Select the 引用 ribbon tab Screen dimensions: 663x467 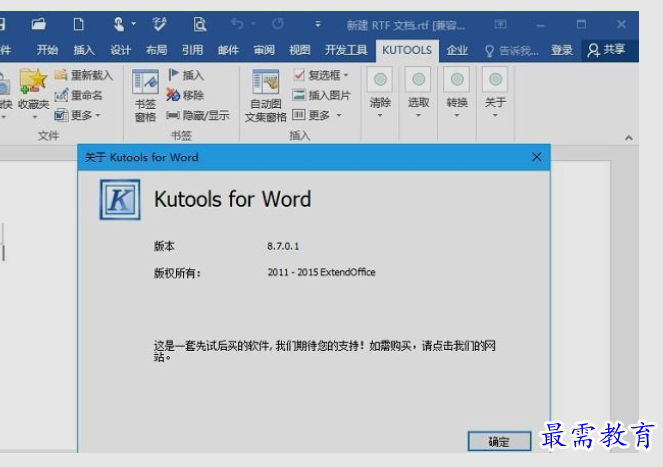click(x=192, y=50)
